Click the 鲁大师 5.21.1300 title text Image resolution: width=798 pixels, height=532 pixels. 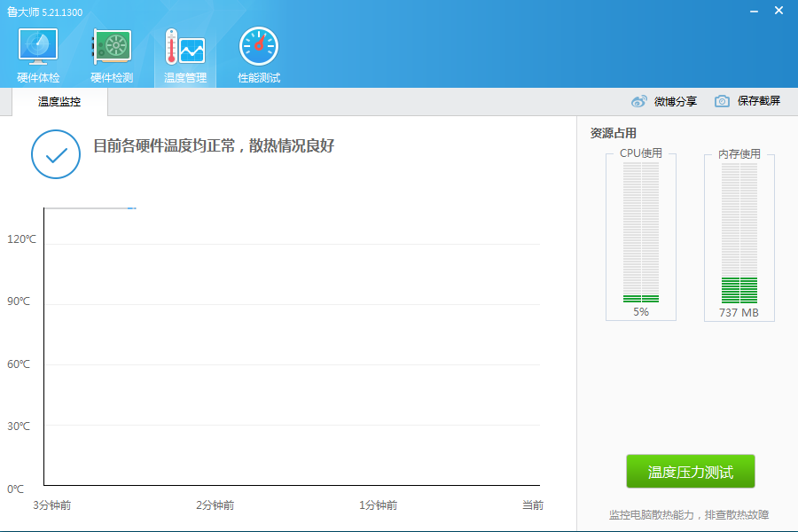click(x=44, y=12)
